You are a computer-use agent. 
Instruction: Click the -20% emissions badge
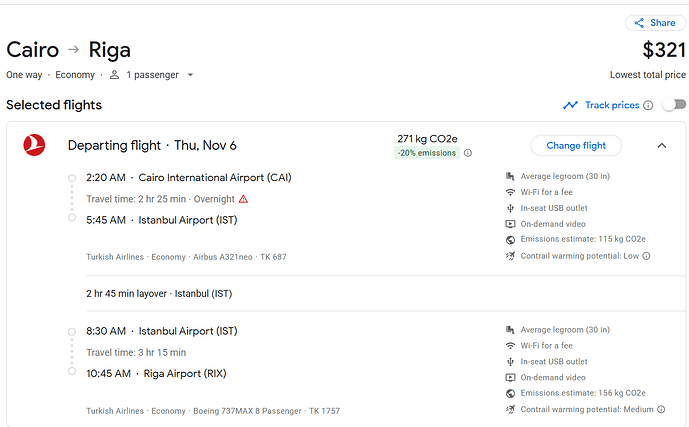coord(427,153)
